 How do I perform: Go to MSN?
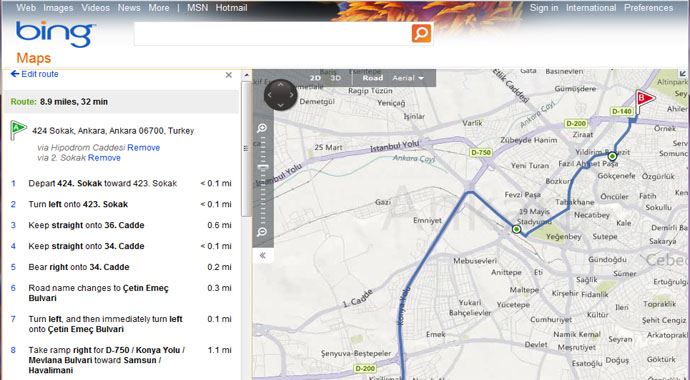point(197,7)
